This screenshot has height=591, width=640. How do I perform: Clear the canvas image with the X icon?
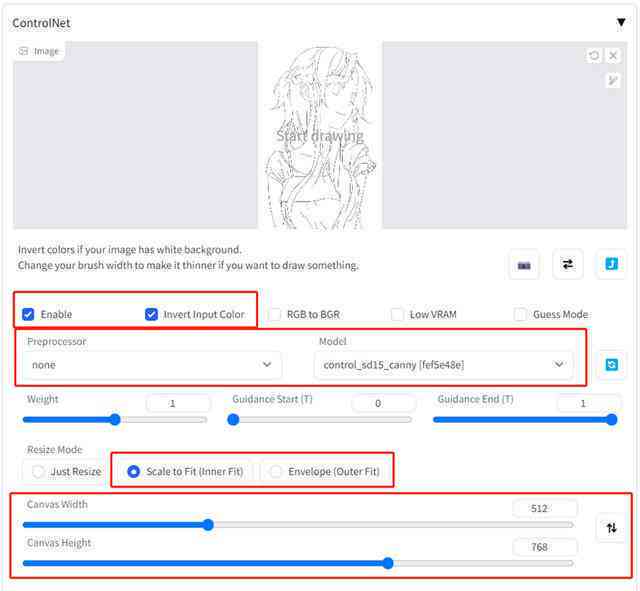(x=613, y=55)
